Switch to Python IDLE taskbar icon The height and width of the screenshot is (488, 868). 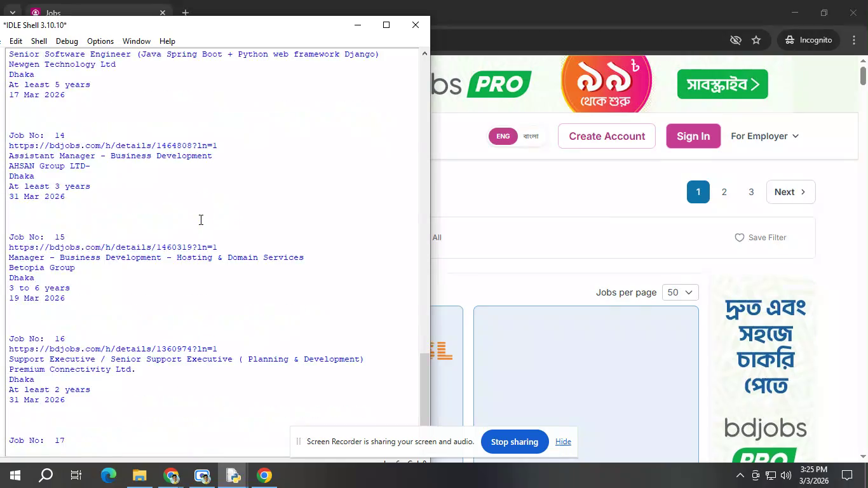tap(233, 475)
